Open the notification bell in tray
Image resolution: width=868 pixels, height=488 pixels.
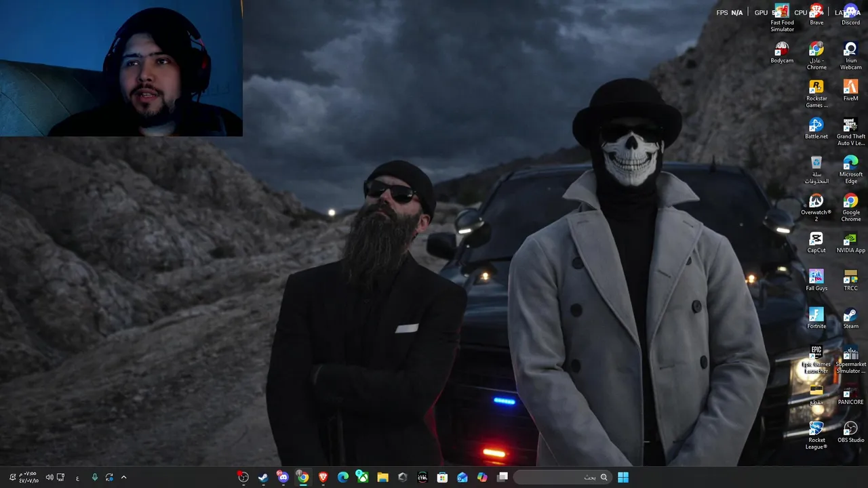pos(12,477)
